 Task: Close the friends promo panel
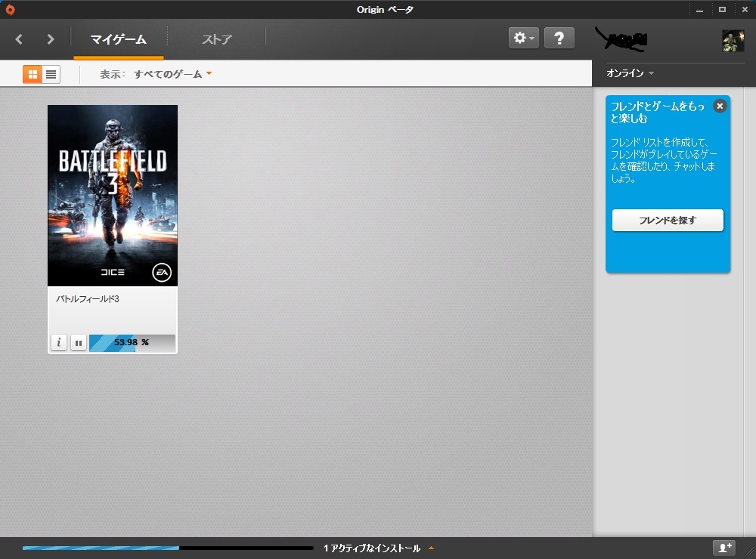(720, 106)
